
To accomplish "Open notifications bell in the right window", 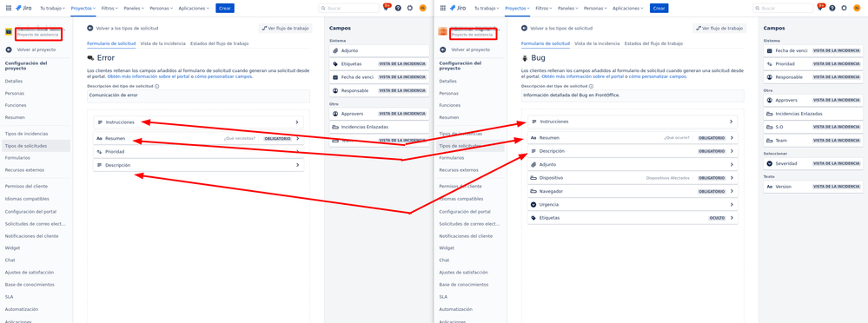I will pos(820,8).
